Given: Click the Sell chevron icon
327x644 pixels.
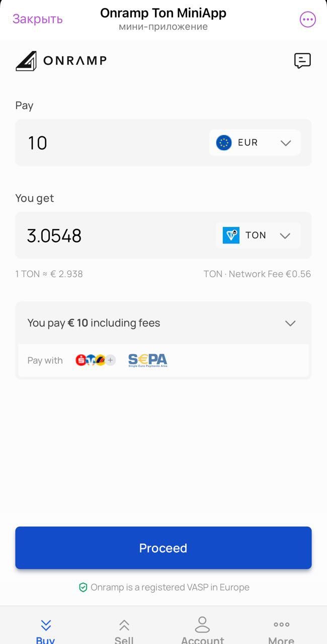Looking at the screenshot, I should click(124, 625).
